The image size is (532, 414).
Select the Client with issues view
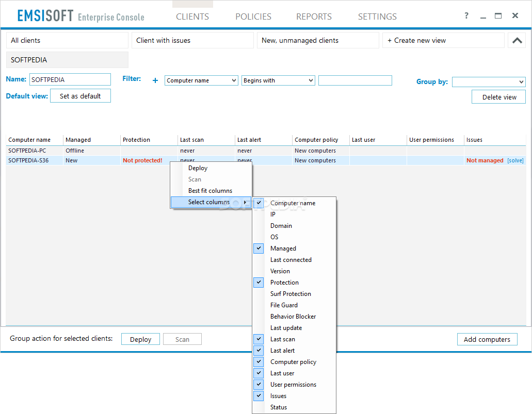[192, 40]
